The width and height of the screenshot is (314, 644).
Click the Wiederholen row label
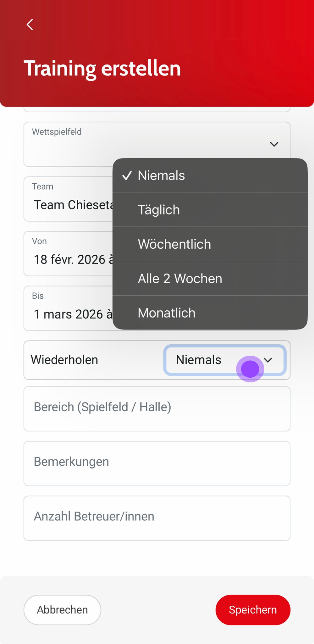point(64,360)
